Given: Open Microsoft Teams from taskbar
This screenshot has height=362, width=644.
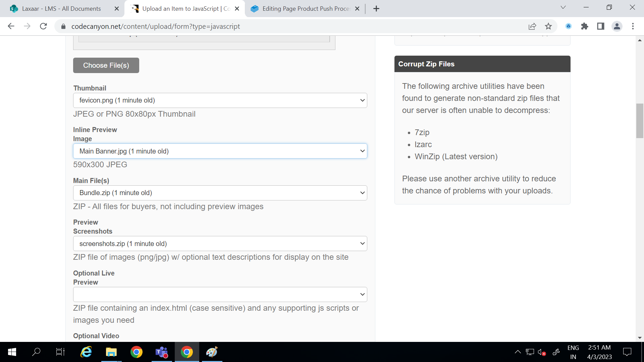Looking at the screenshot, I should point(162,352).
